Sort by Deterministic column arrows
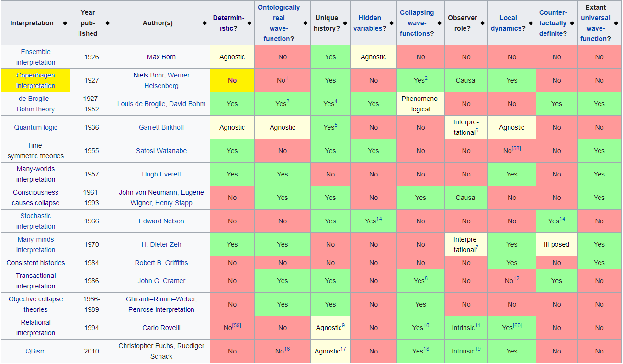The width and height of the screenshot is (623, 364). 249,23
